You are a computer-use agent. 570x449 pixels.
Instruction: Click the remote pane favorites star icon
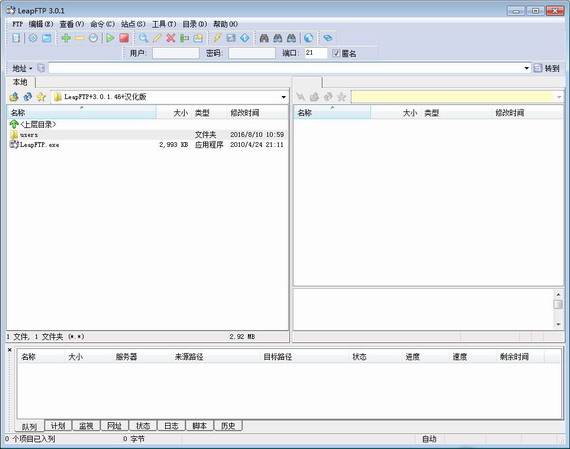pos(341,97)
